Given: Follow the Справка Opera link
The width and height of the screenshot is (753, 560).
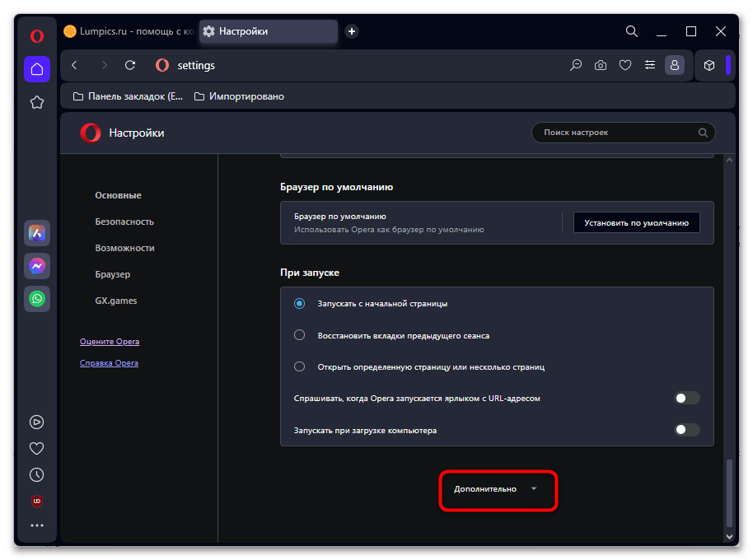Looking at the screenshot, I should click(109, 363).
